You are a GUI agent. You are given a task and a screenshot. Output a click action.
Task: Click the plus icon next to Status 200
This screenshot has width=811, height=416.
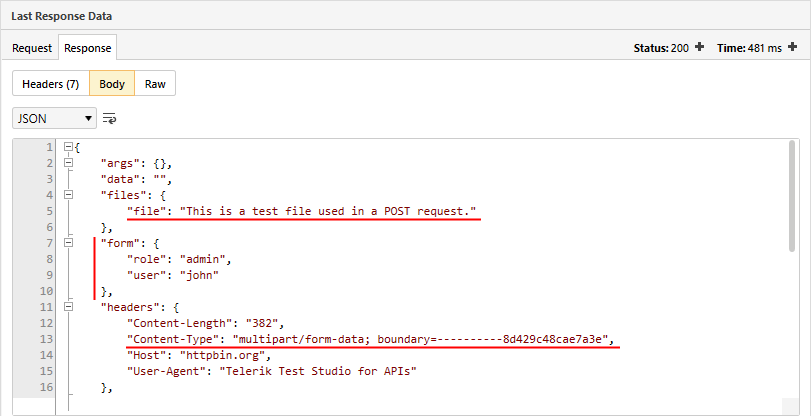point(699,47)
